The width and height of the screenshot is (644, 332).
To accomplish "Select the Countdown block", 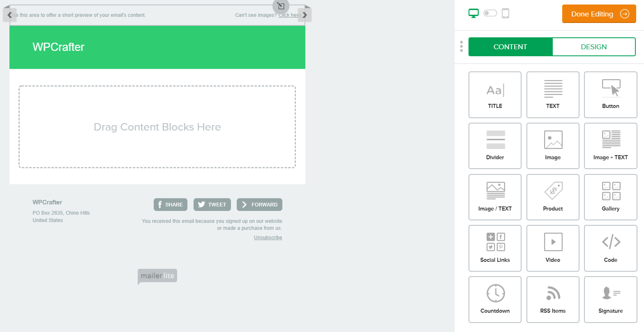I will coord(495,300).
